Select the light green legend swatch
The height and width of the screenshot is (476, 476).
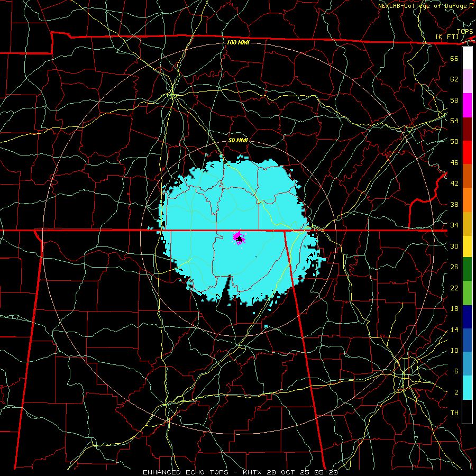coord(467,293)
